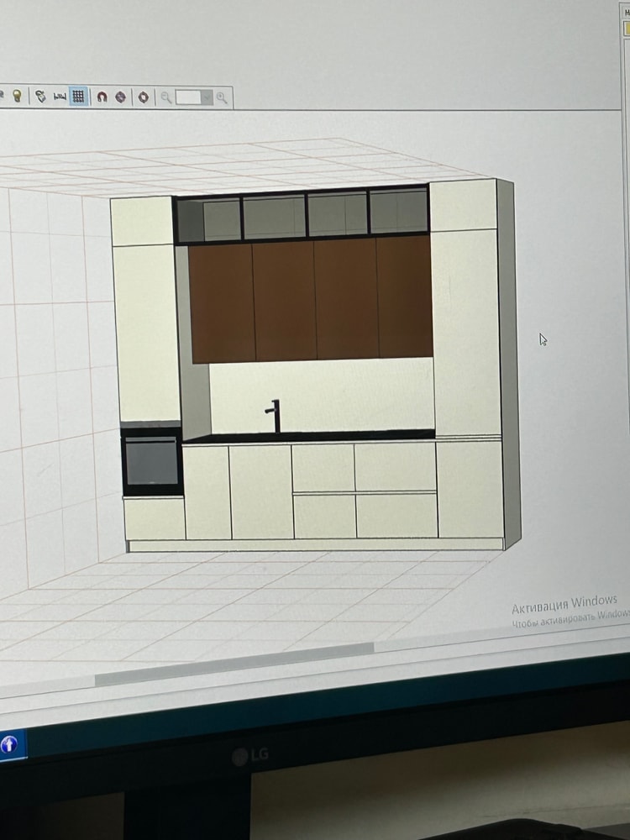Click into the zoom level field
This screenshot has width=630, height=840.
188,98
